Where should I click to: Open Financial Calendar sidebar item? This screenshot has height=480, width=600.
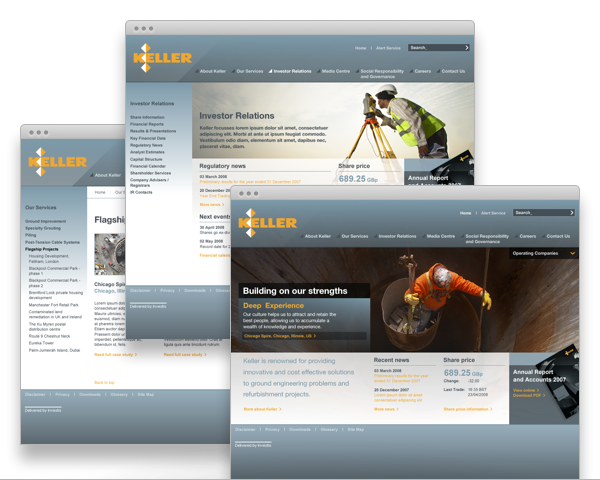(x=148, y=166)
